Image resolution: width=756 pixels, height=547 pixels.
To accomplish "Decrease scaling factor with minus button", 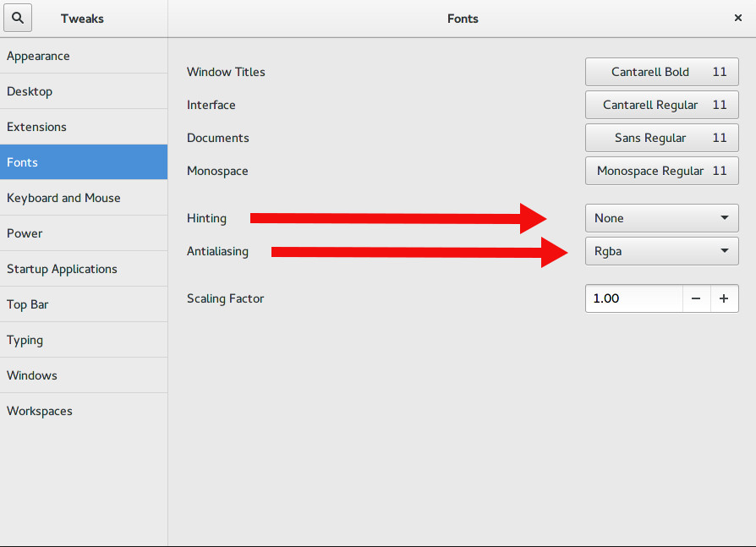I will (696, 298).
